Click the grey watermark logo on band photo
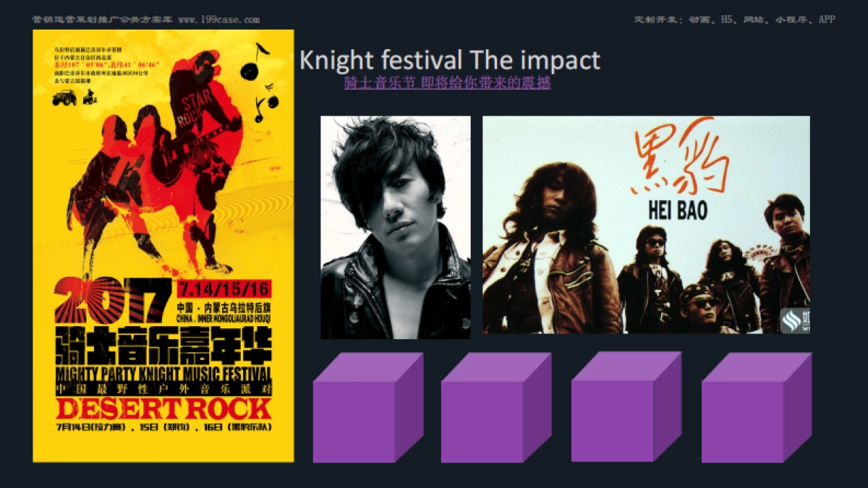868x488 pixels. click(x=794, y=320)
